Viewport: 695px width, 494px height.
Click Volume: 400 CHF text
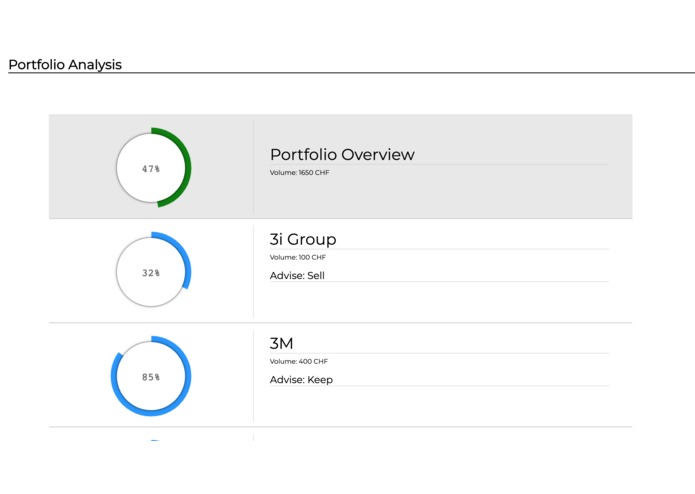click(299, 362)
